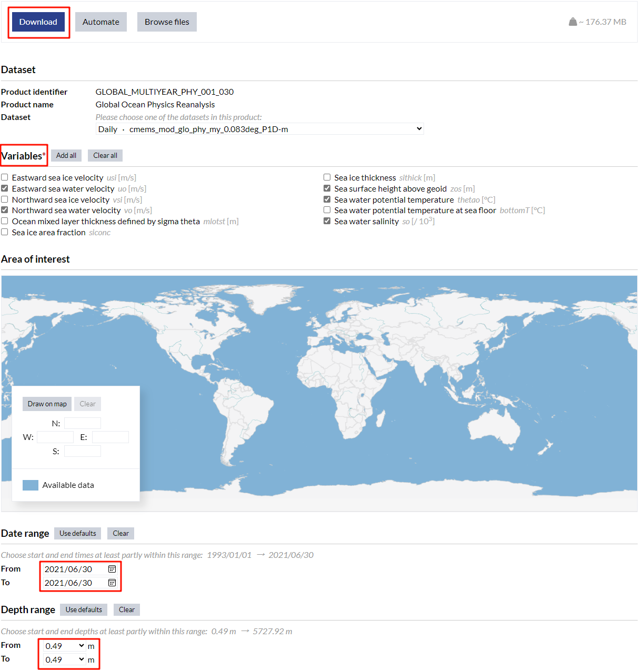Image resolution: width=644 pixels, height=670 pixels.
Task: Open the depth range To dropdown
Action: pyautogui.click(x=64, y=659)
